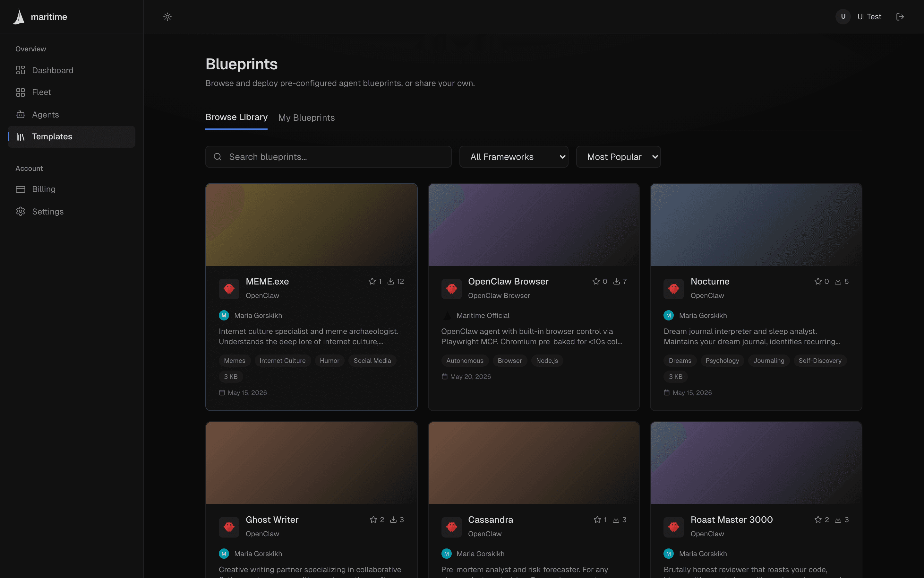
Task: Click the May 20, 2026 date text
Action: pos(470,377)
